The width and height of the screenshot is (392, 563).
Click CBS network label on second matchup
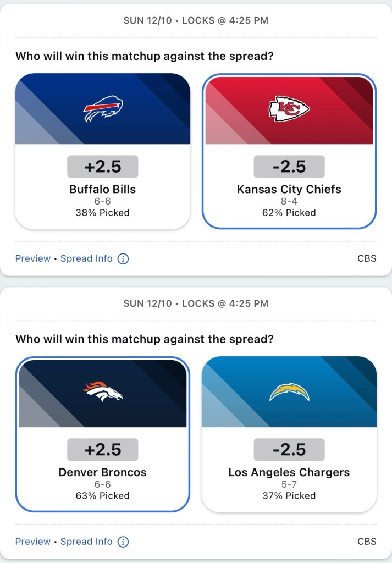pos(367,542)
